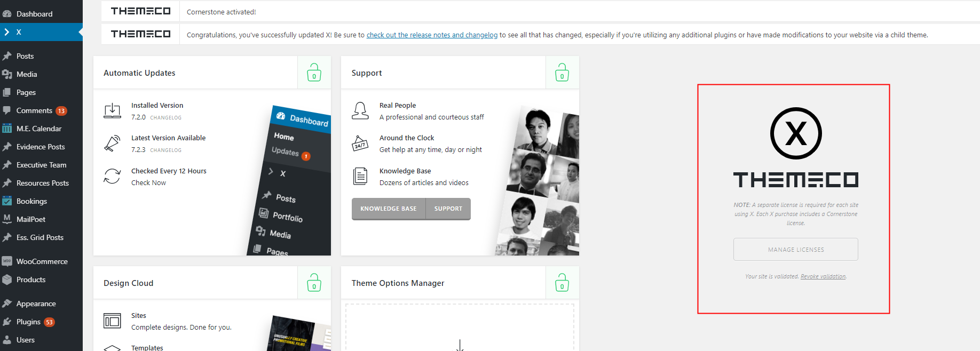980x351 pixels.
Task: Click the Pages icon in sidebar
Action: [x=7, y=92]
